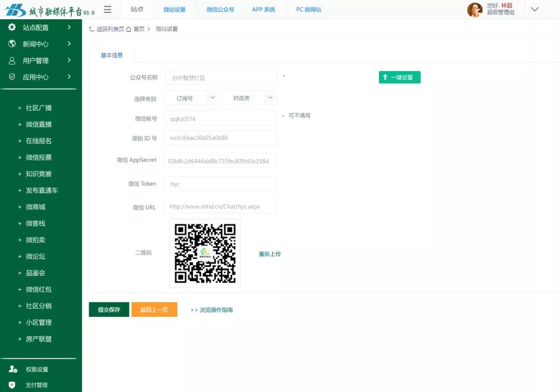
Task: Expand 用户管理 chevron
Action: (69, 60)
